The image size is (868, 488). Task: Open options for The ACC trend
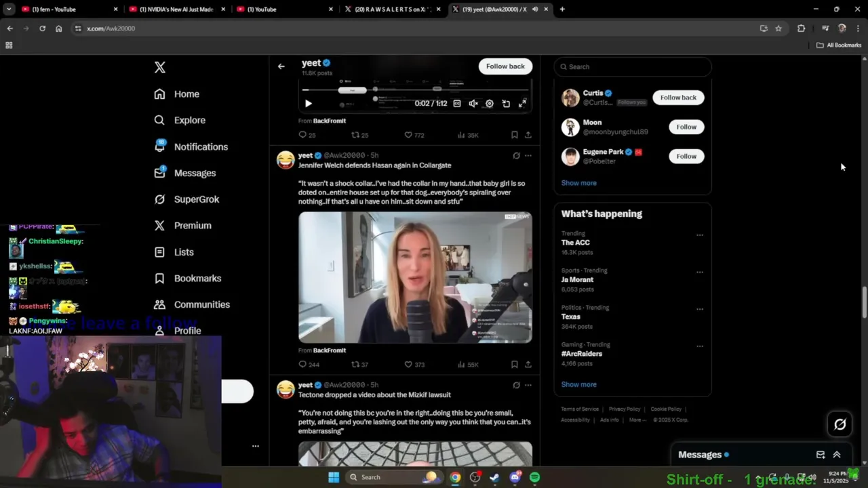pyautogui.click(x=700, y=235)
